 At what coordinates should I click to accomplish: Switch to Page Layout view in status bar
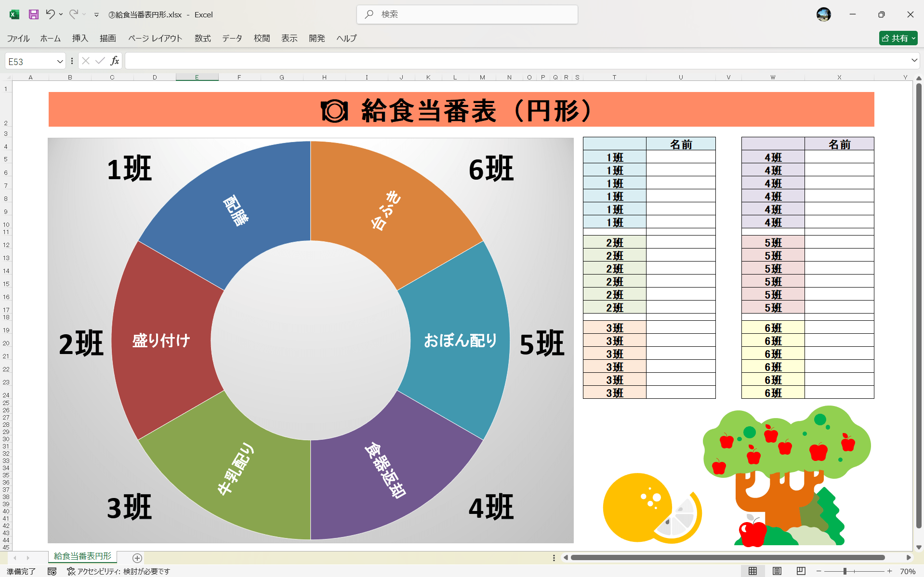[x=778, y=571]
